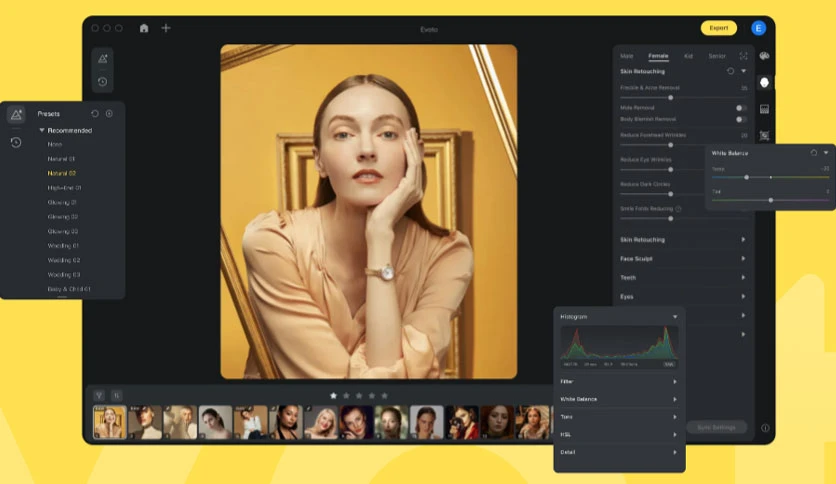
Task: Click the White Balance Temp slider handle
Action: 746,177
